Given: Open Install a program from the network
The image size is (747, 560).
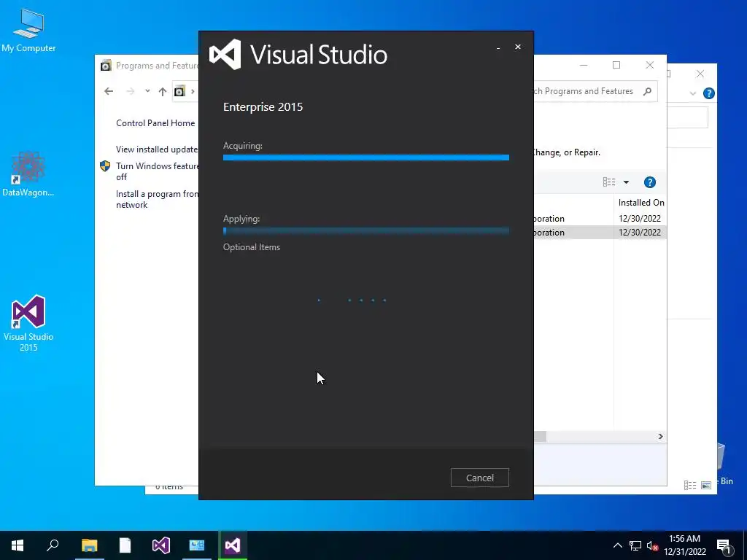Looking at the screenshot, I should tap(157, 199).
